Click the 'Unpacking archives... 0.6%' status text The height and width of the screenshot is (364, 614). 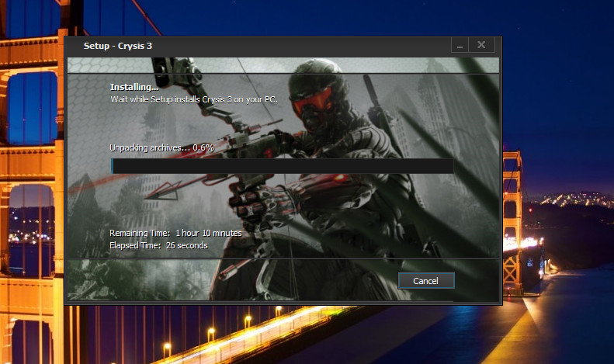click(161, 147)
